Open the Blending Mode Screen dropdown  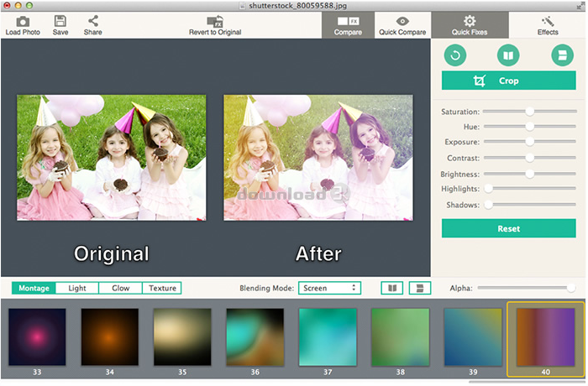(329, 288)
